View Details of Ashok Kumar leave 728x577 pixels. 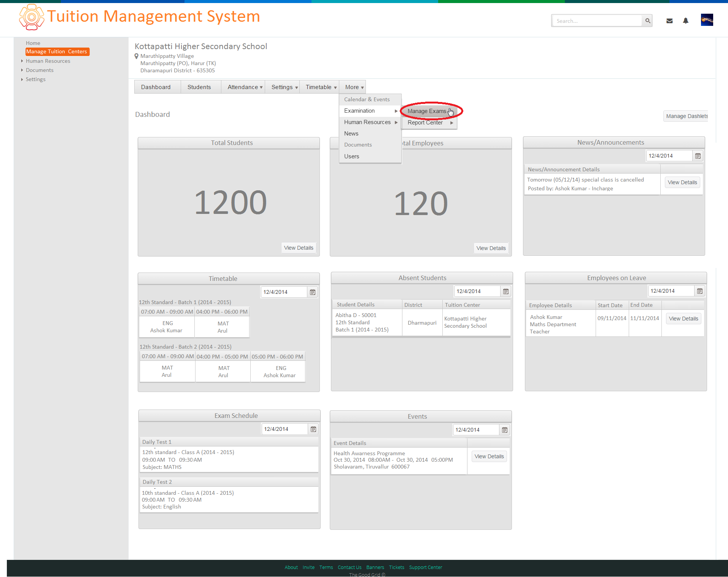683,319
